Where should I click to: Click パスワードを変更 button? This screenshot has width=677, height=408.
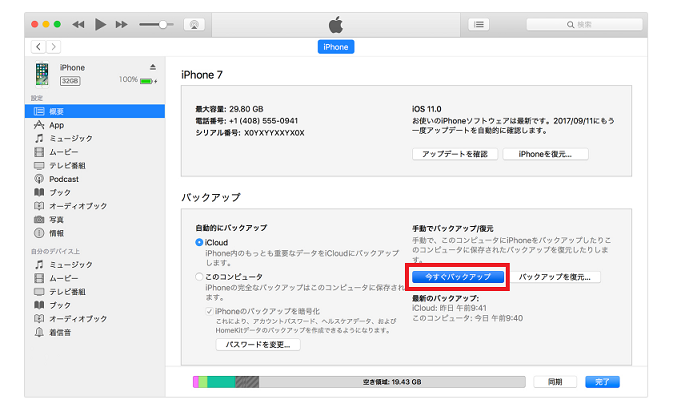[258, 345]
